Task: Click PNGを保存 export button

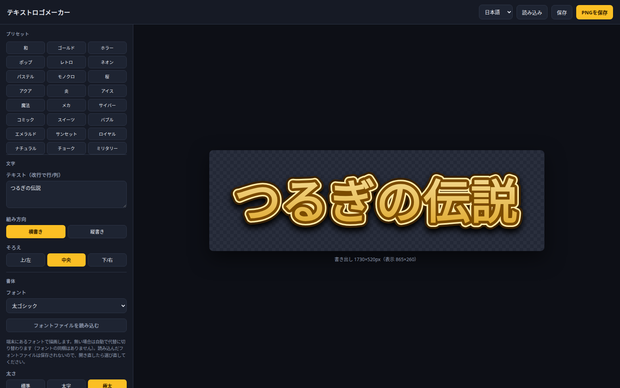Action: pos(594,12)
